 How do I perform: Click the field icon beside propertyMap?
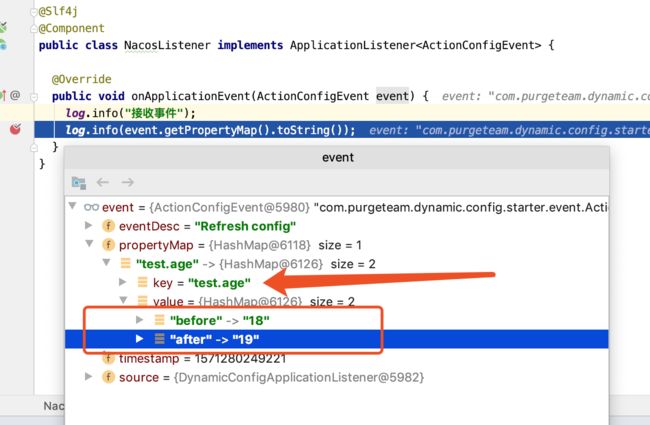coord(108,245)
